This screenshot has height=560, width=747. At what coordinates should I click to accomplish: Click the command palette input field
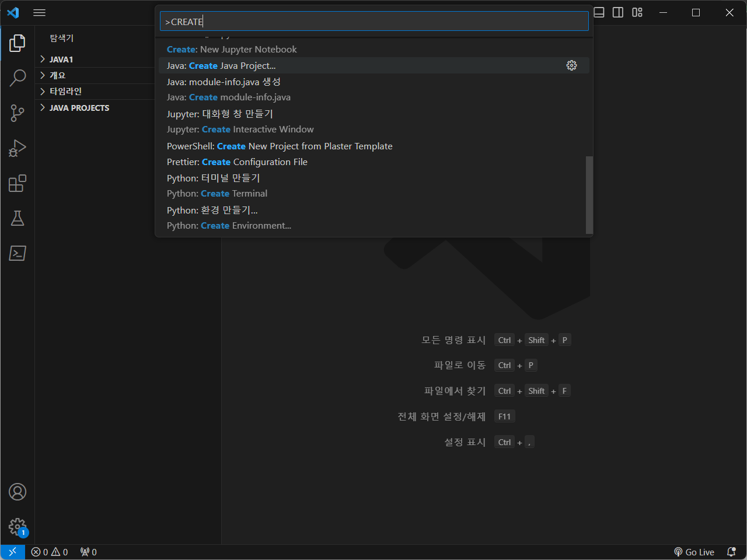click(x=374, y=22)
